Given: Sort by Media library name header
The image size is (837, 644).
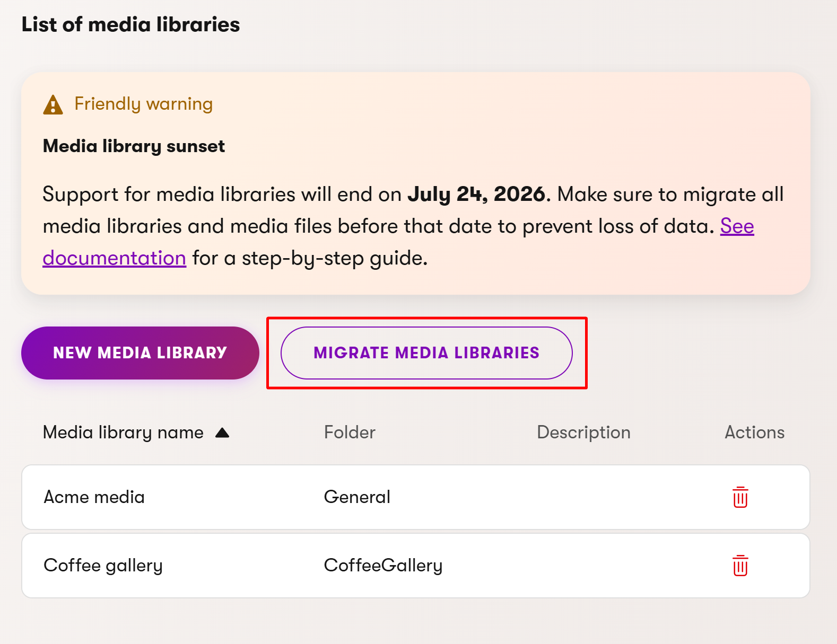Looking at the screenshot, I should [123, 433].
